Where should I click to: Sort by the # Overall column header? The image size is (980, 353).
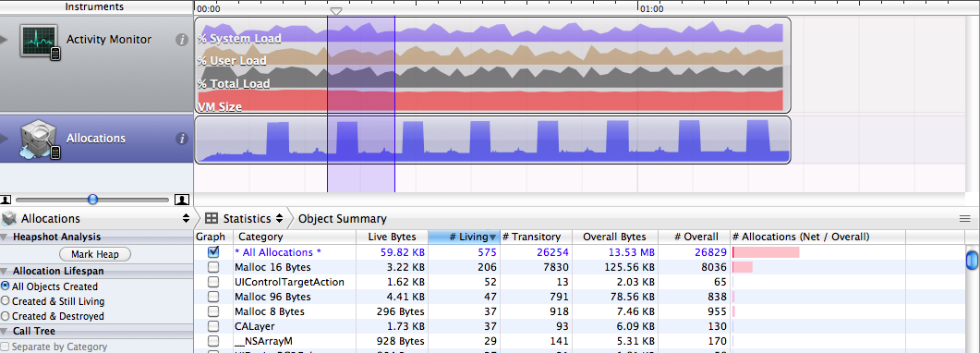click(x=695, y=237)
